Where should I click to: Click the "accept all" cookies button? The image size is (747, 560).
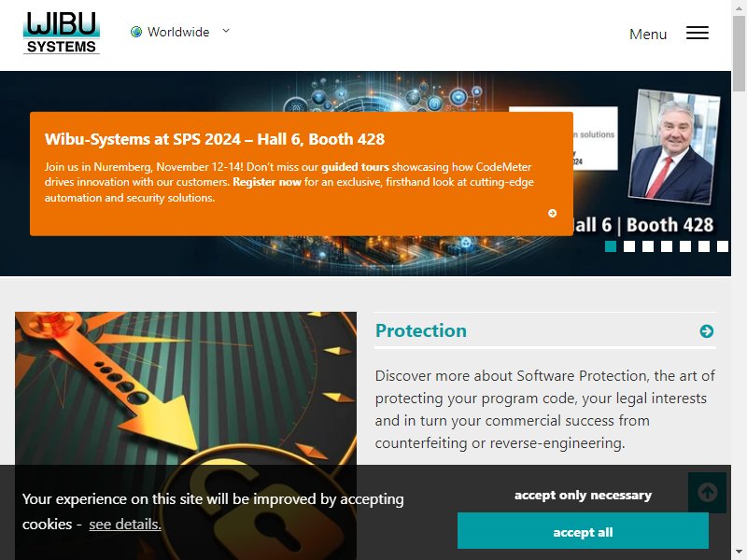point(583,530)
